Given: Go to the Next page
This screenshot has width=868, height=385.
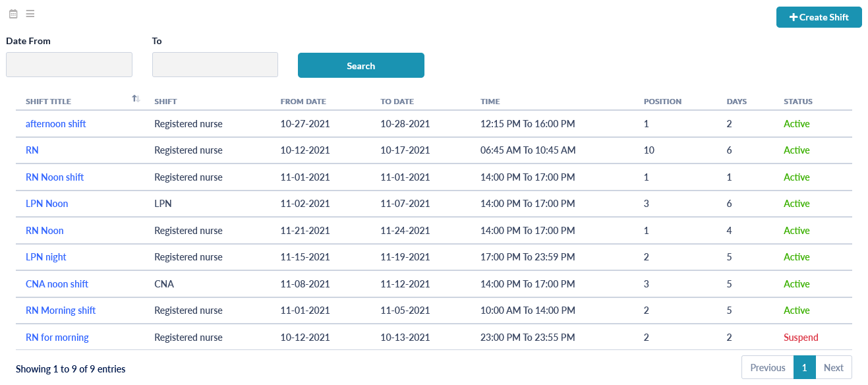Looking at the screenshot, I should (x=833, y=368).
